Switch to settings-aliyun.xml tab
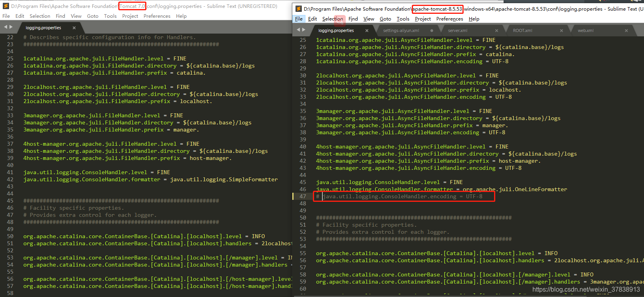This screenshot has height=297, width=644. tap(401, 30)
